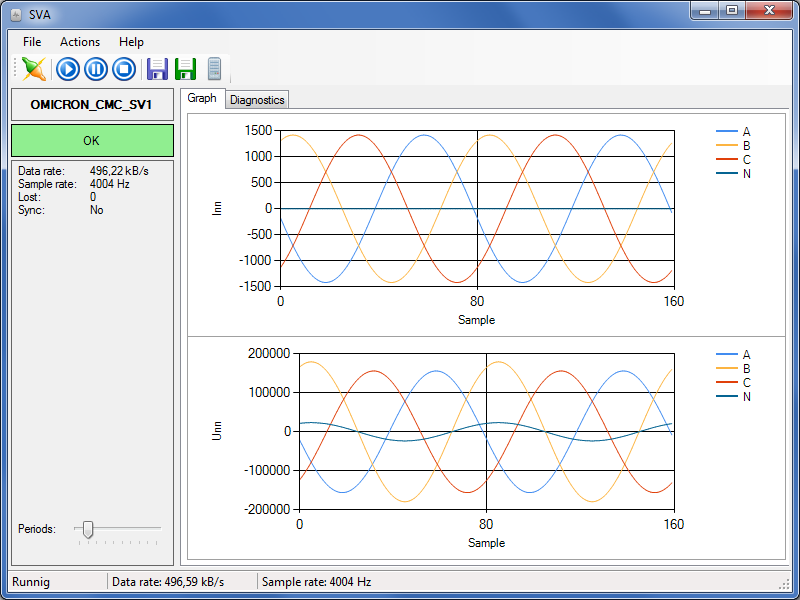Click the 1500 y-axis value in the Inn chart
The width and height of the screenshot is (800, 600).
tap(259, 131)
